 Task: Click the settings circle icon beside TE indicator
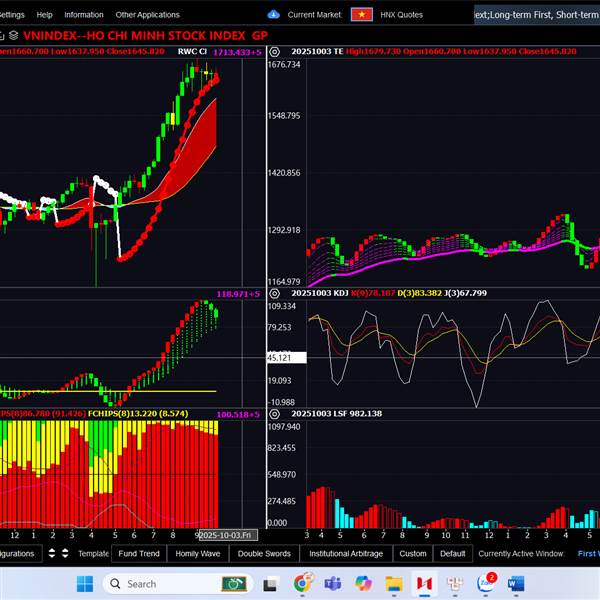[x=277, y=50]
